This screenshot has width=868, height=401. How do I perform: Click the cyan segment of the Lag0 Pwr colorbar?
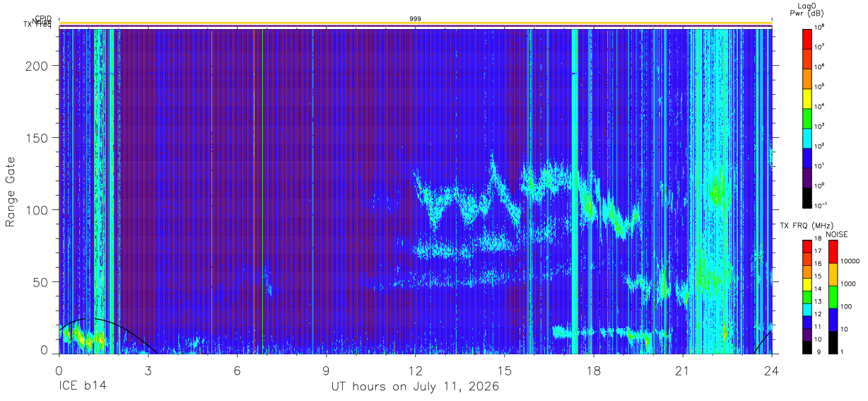click(x=807, y=137)
